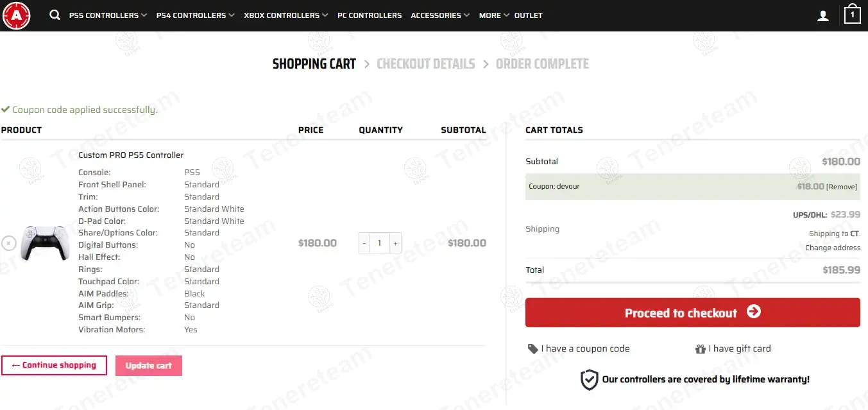The height and width of the screenshot is (410, 868).
Task: Open the Outlet menu item
Action: (528, 15)
